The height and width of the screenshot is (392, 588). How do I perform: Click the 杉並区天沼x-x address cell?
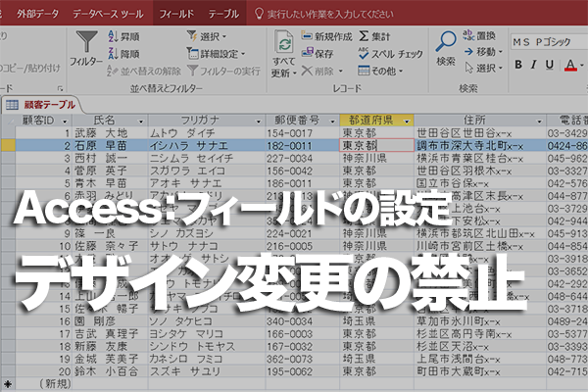[x=480, y=346]
